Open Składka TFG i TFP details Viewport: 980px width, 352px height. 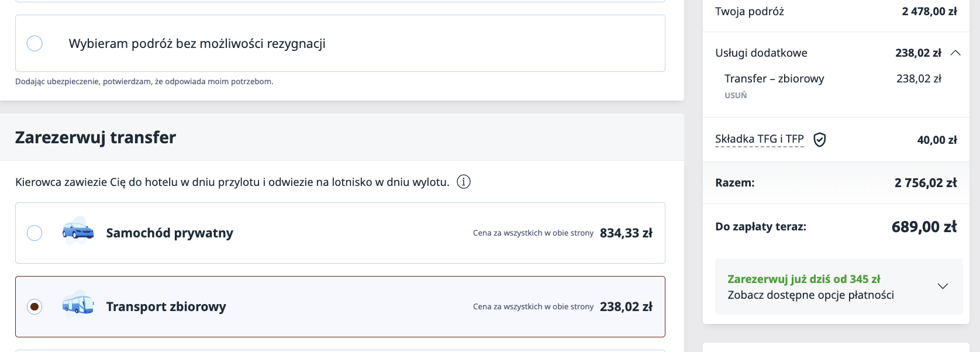tap(760, 139)
